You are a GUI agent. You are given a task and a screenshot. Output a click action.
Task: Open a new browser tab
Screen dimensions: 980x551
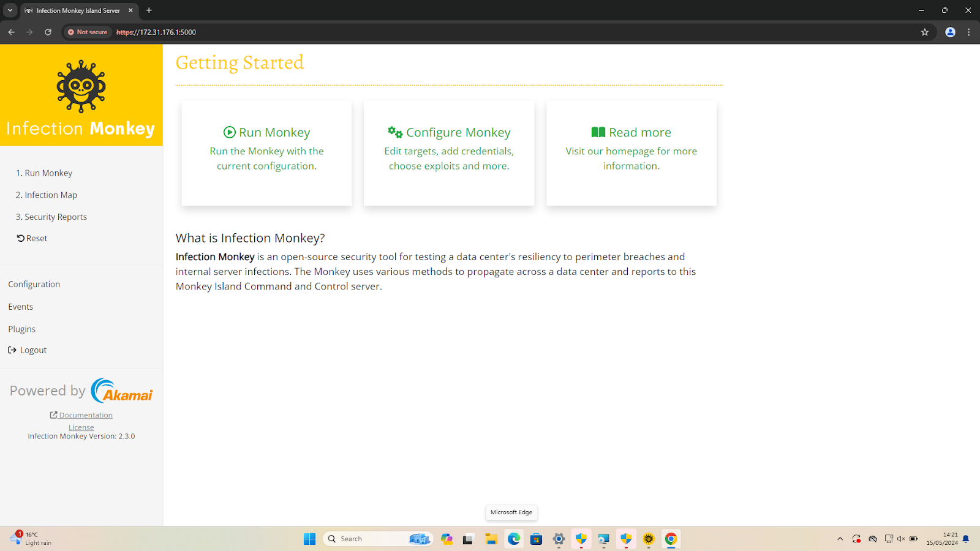pyautogui.click(x=149, y=10)
